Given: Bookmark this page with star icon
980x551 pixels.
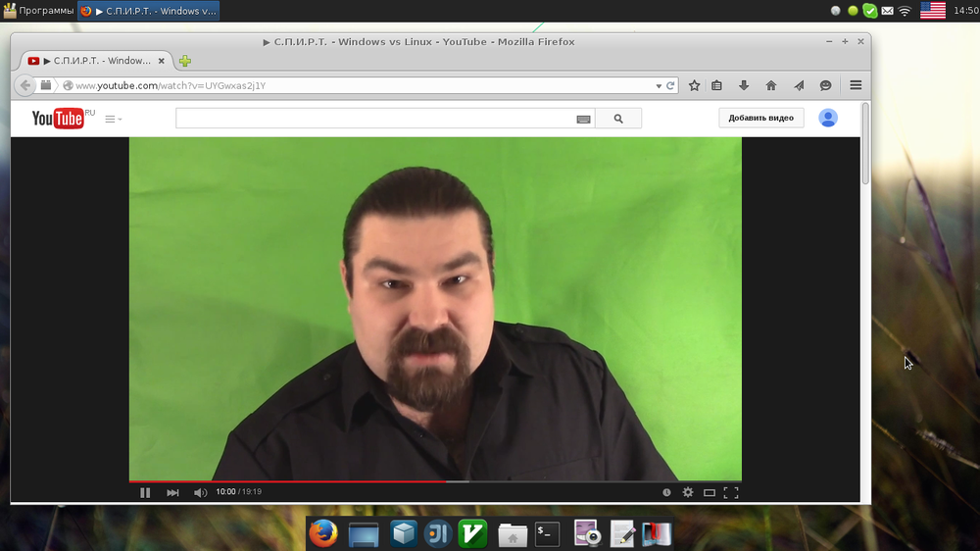Looking at the screenshot, I should point(694,85).
